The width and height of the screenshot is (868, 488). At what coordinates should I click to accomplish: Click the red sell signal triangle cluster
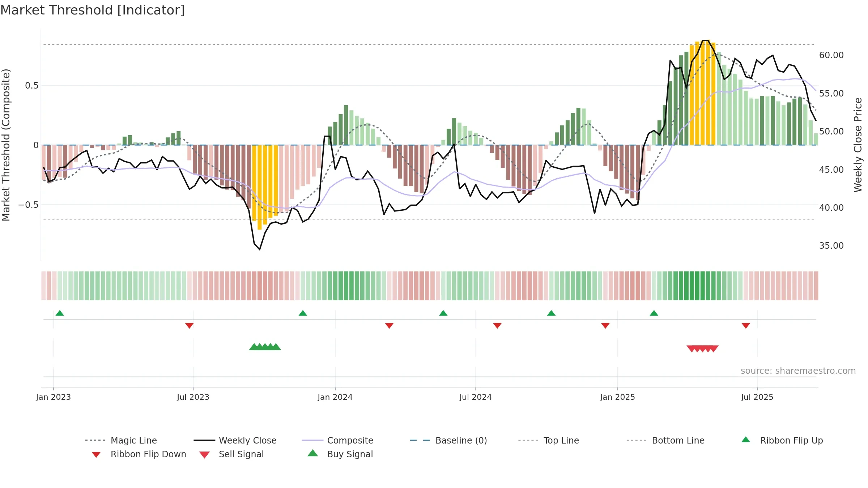click(x=702, y=349)
